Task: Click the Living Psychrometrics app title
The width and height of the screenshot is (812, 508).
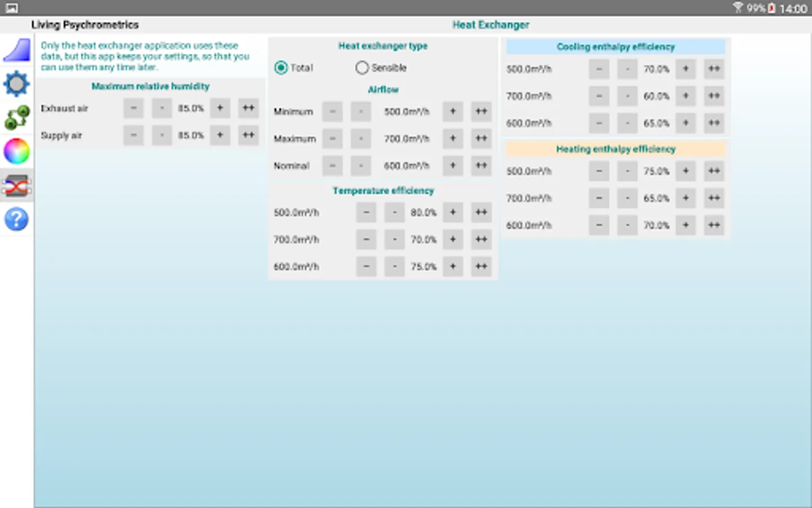Action: 85,25
